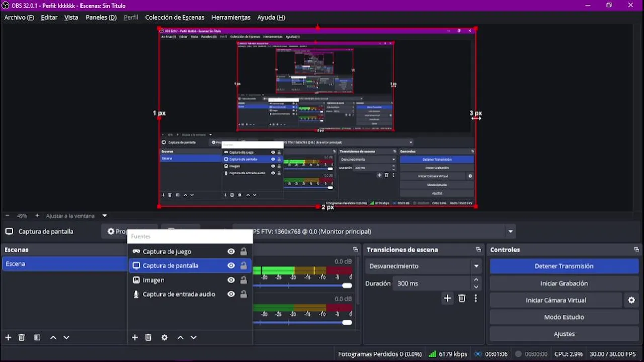Hide the Captura de pantalla source
The height and width of the screenshot is (362, 644).
[x=231, y=266]
